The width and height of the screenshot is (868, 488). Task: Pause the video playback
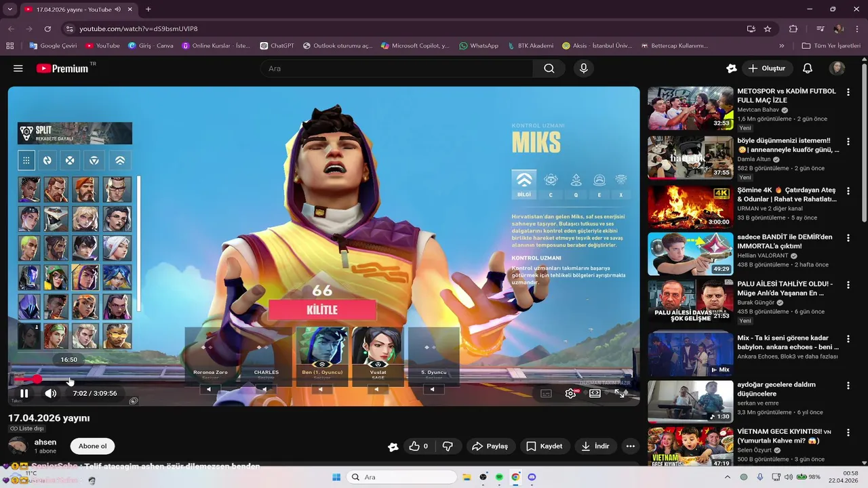(24, 393)
